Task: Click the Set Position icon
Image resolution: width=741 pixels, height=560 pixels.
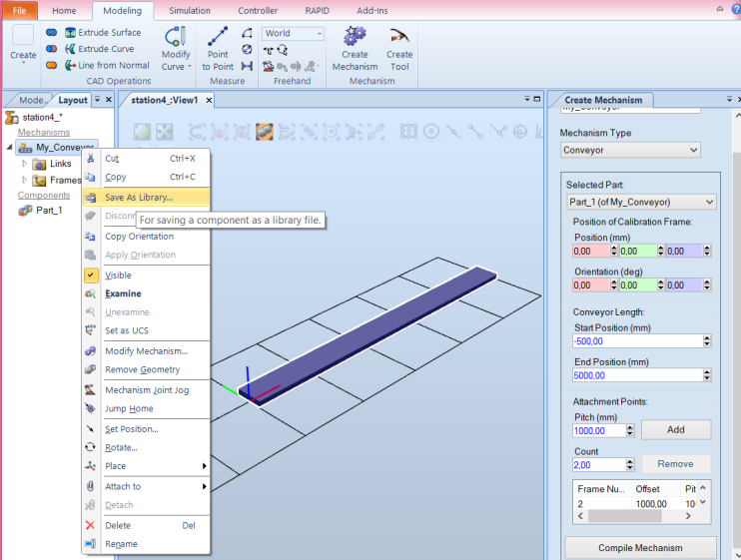Action: point(90,429)
